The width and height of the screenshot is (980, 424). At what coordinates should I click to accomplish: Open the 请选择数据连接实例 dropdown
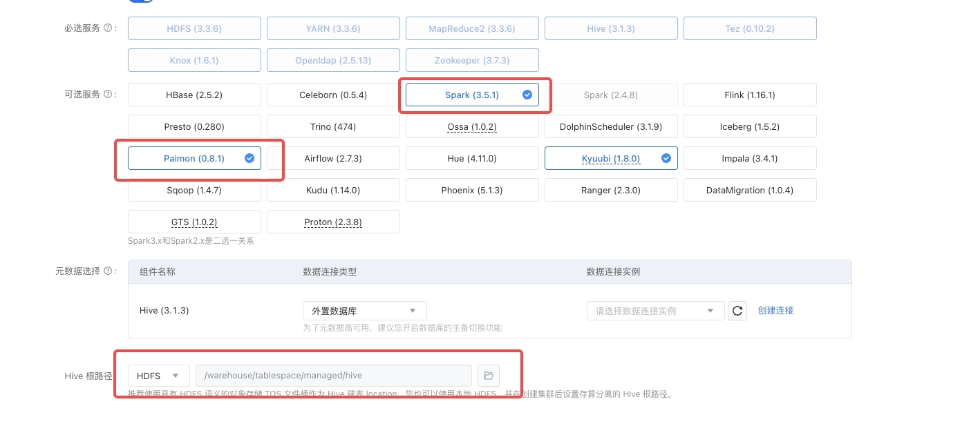(x=655, y=311)
